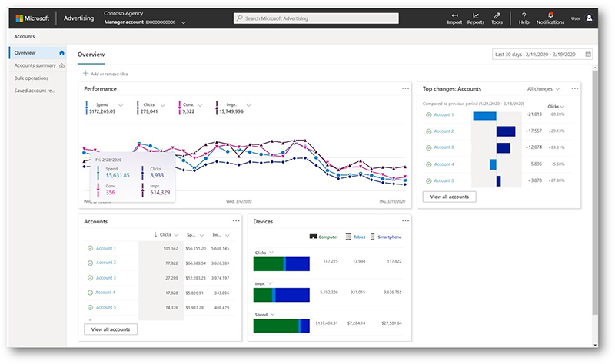Open the Clicks metric dropdown in Performance
This screenshot has width=615, height=364.
163,105
